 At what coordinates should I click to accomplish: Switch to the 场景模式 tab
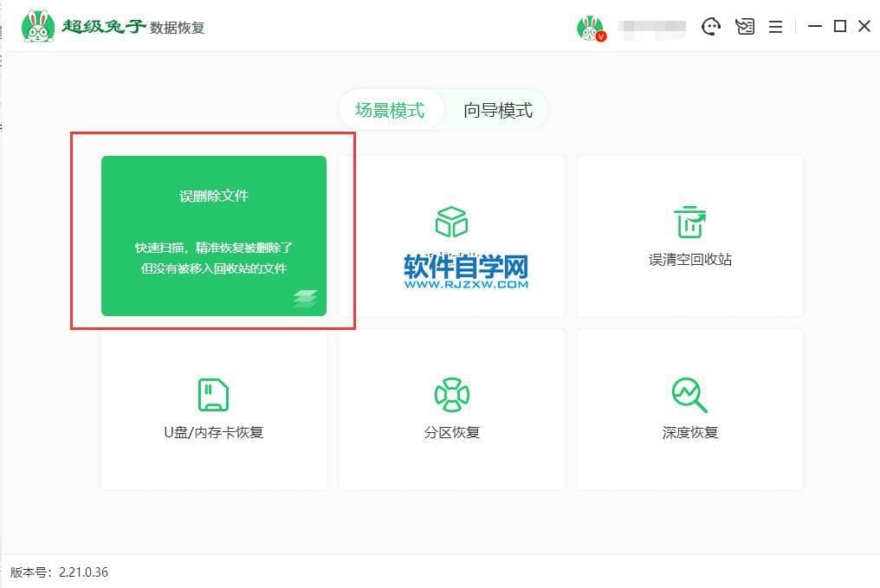coord(390,110)
